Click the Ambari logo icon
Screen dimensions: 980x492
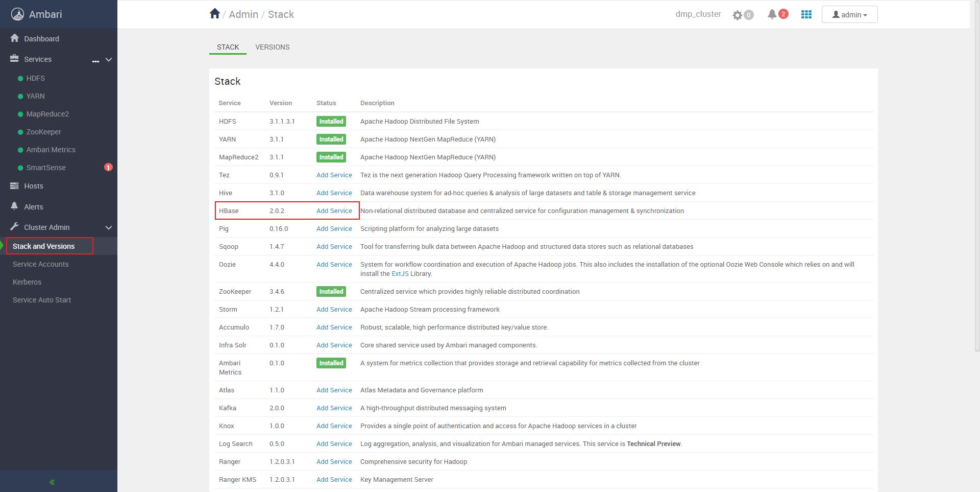17,14
